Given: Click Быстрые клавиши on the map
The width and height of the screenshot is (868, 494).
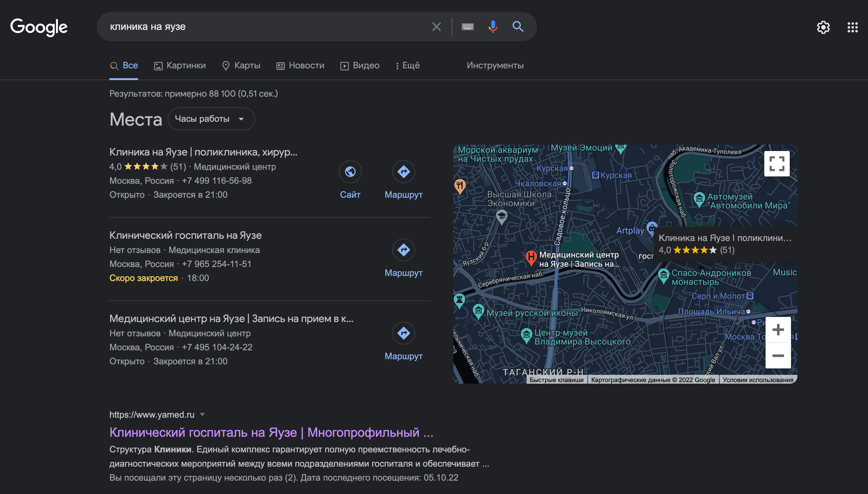Looking at the screenshot, I should (556, 380).
